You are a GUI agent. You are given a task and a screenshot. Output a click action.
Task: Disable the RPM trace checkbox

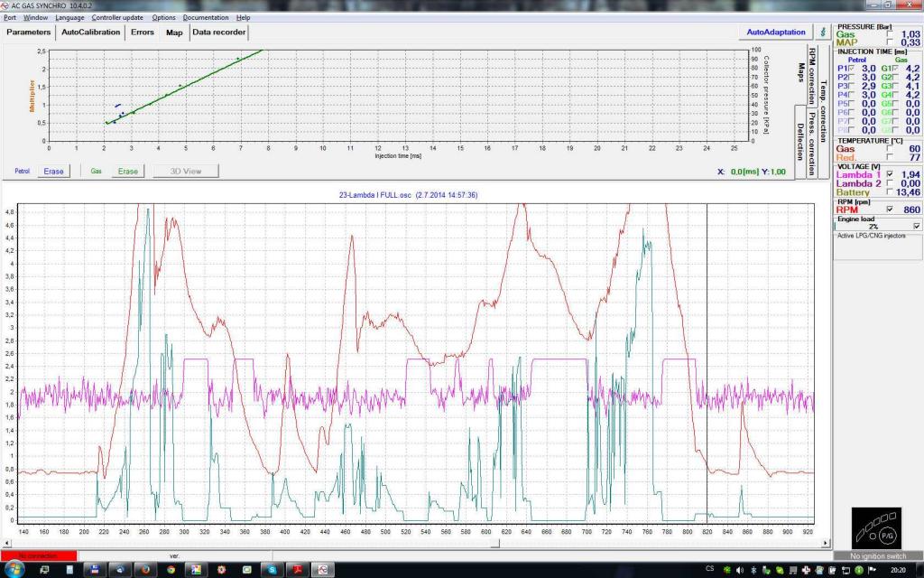click(892, 209)
